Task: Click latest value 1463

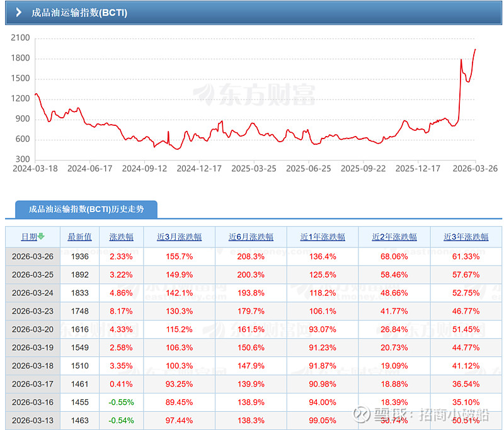Action: pyautogui.click(x=80, y=421)
